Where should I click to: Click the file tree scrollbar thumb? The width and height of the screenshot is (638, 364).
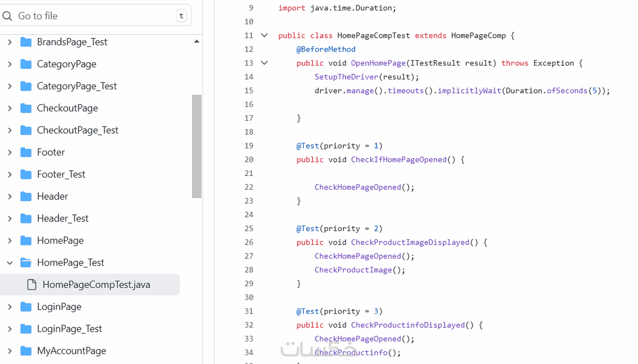click(197, 146)
